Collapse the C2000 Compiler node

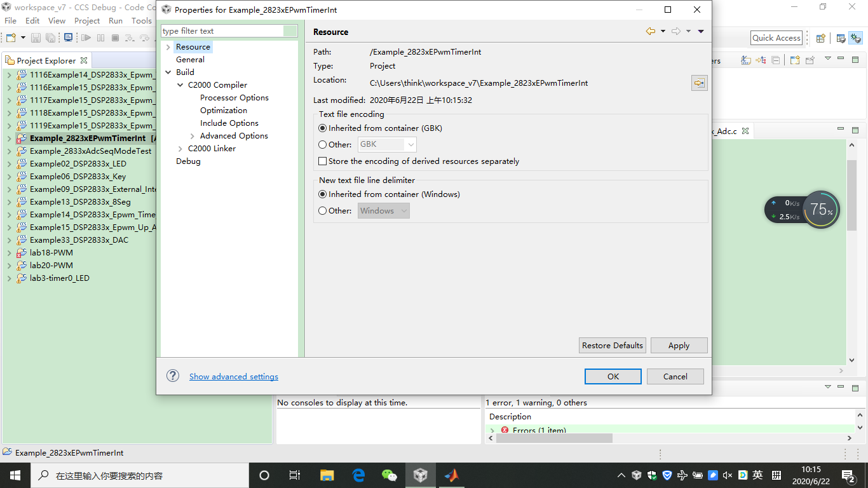(180, 85)
